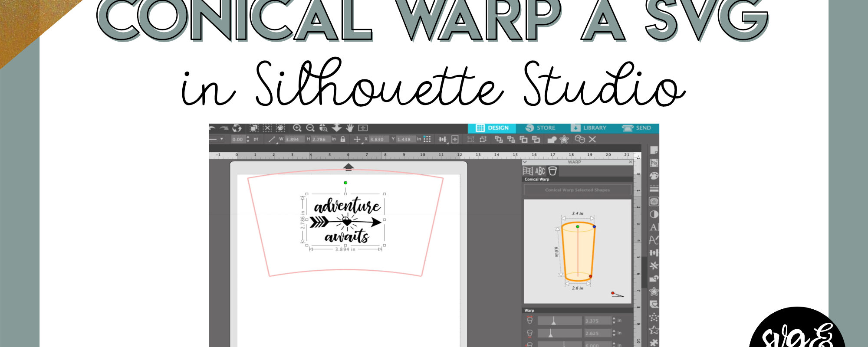Click the Fit to Window icon
This screenshot has width=868, height=347.
[x=363, y=128]
